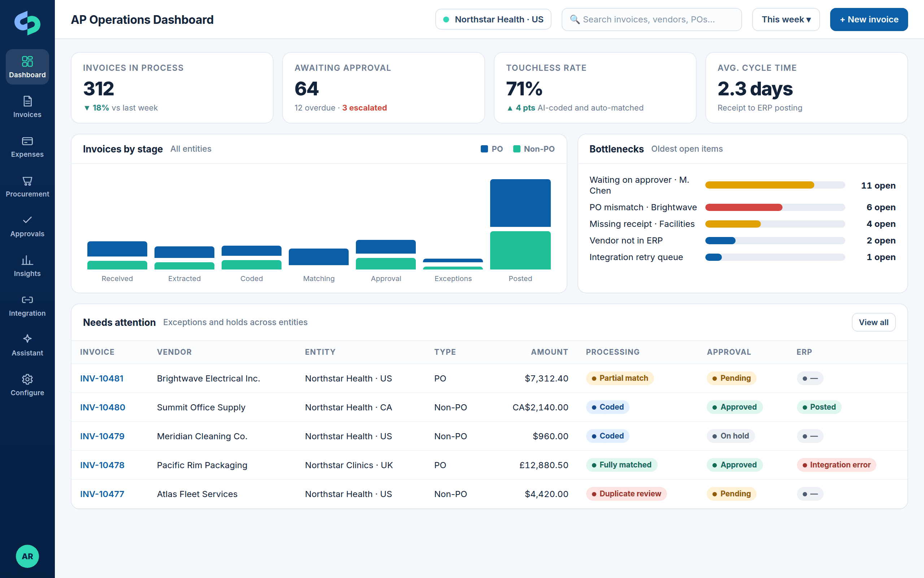Click the PROCESSING column header
The image size is (924, 578).
pyautogui.click(x=613, y=352)
